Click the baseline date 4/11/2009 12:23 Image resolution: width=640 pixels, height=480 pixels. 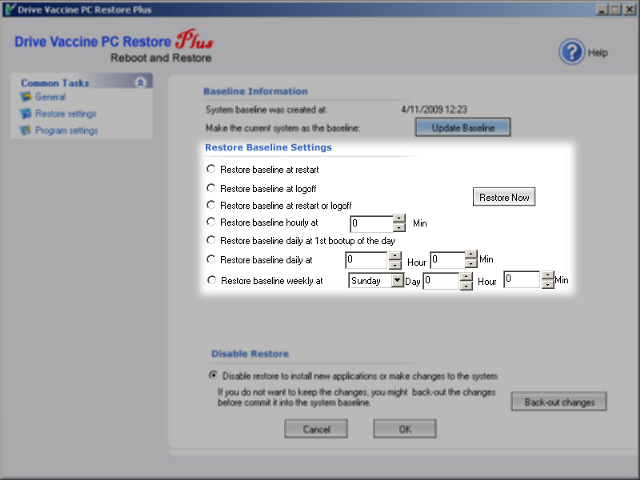[x=434, y=109]
